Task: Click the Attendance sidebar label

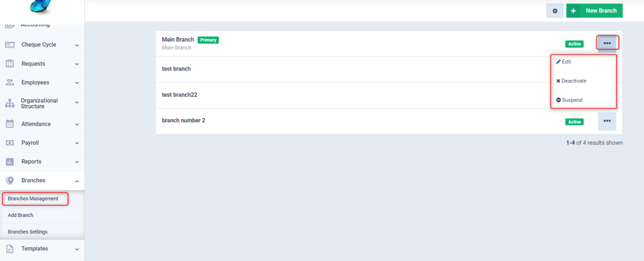Action: pos(36,124)
